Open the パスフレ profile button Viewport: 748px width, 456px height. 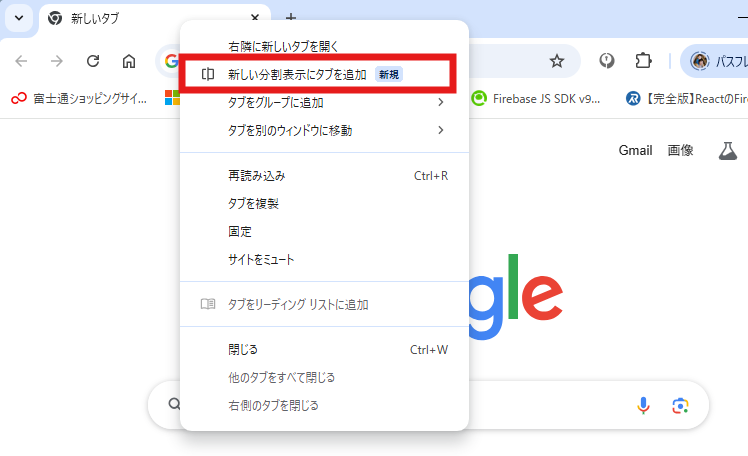click(x=714, y=61)
